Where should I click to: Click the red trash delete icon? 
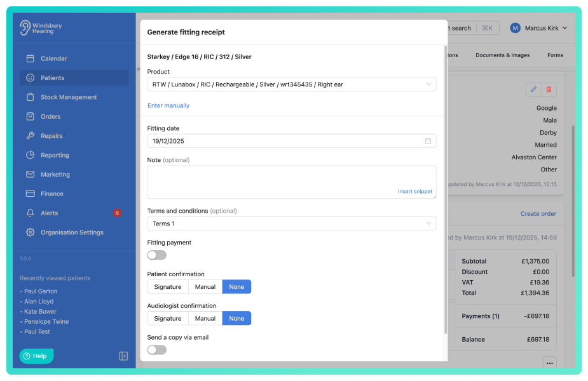[549, 89]
